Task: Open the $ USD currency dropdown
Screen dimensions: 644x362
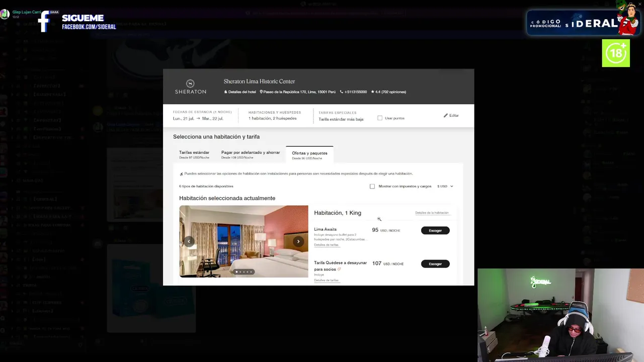Action: (x=445, y=187)
